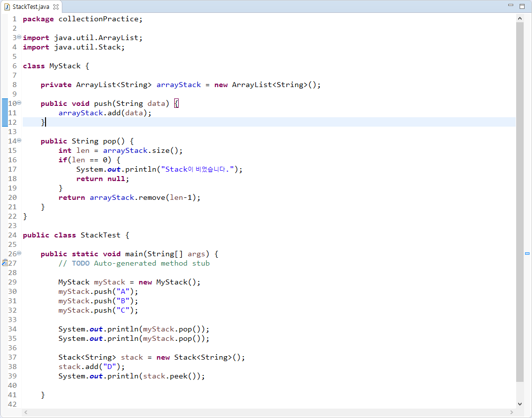Click 'return null;' statement
This screenshot has width=532, height=418.
[102, 179]
